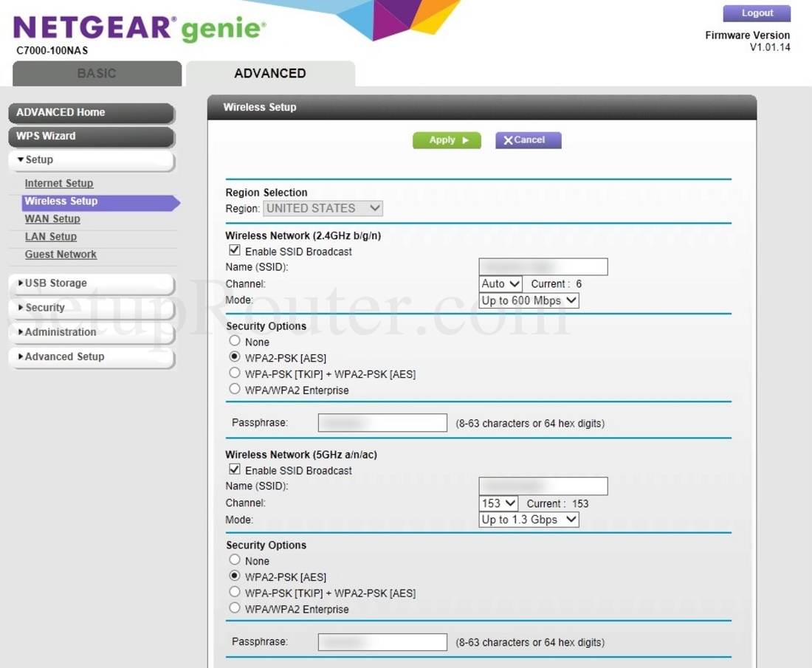The width and height of the screenshot is (812, 668).
Task: Click the green Apply button
Action: [x=447, y=140]
